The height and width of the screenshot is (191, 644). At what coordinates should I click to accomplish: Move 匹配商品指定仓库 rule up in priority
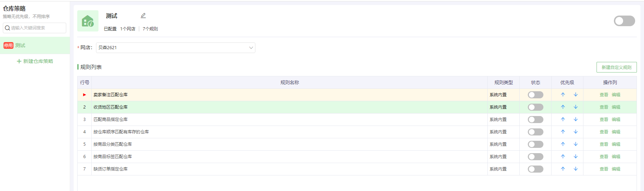(x=563, y=119)
